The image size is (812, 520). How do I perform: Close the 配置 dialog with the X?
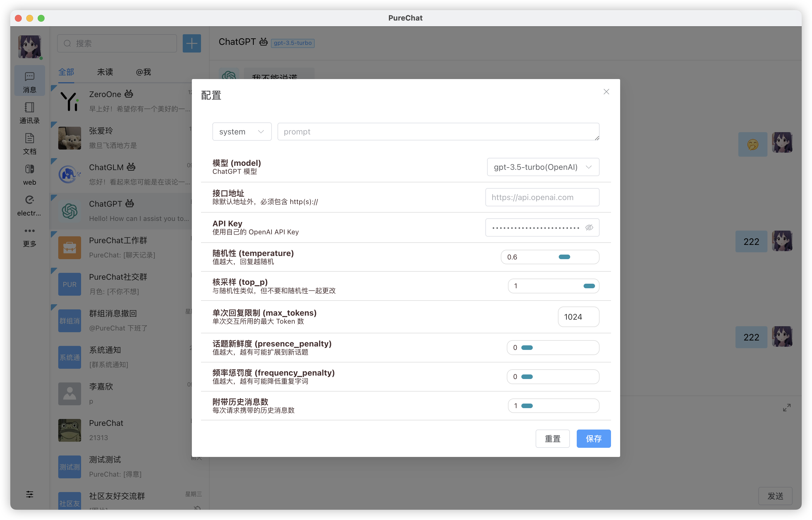point(606,92)
